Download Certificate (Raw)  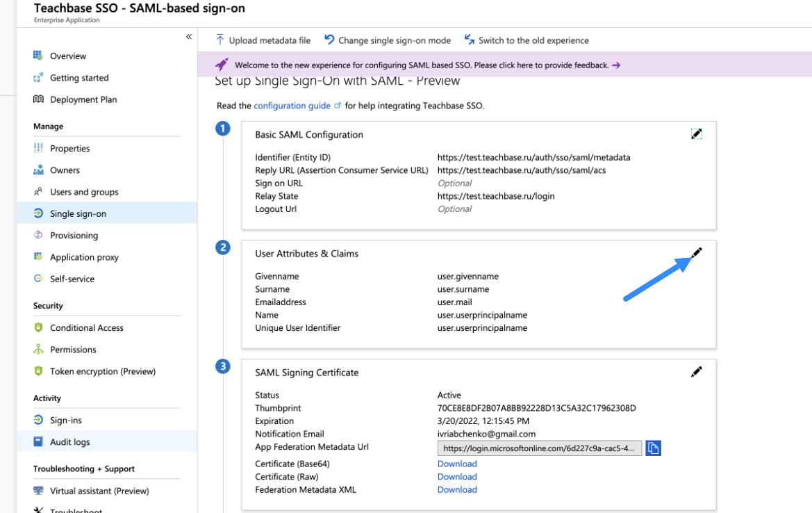click(457, 477)
